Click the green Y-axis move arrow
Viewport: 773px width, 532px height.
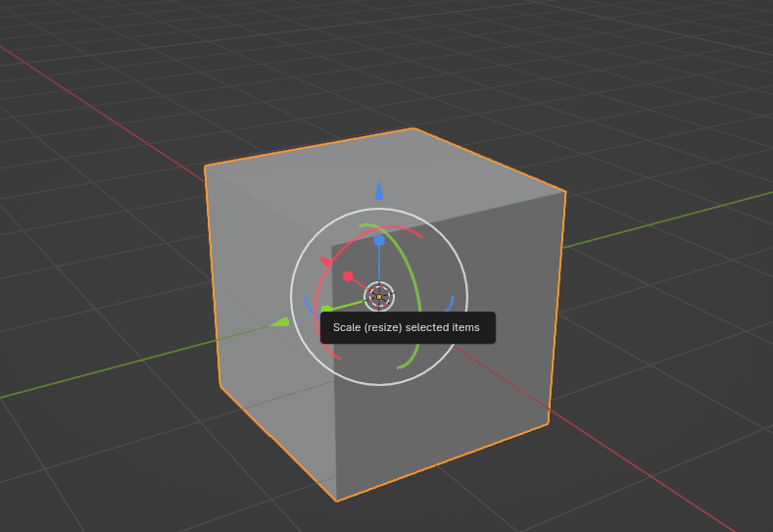(x=280, y=321)
